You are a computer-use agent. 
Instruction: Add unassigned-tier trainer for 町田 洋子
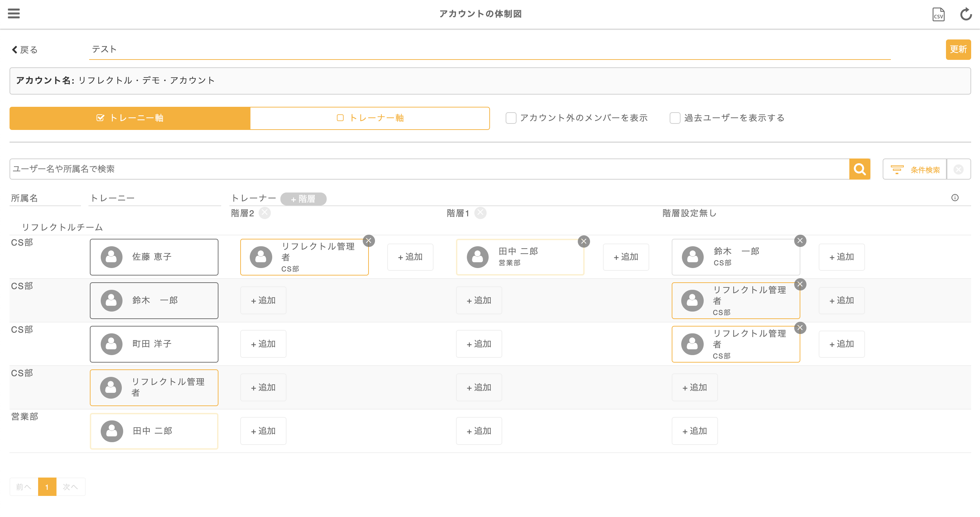coord(842,344)
